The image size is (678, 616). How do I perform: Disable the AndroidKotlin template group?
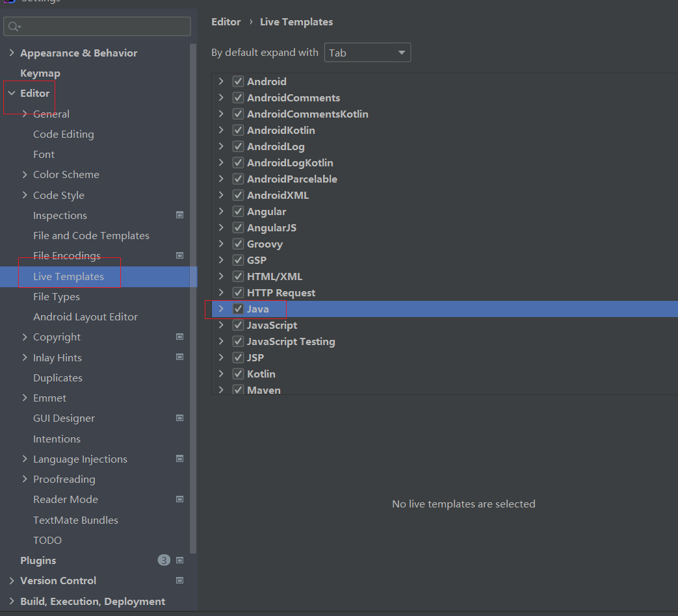coord(238,130)
